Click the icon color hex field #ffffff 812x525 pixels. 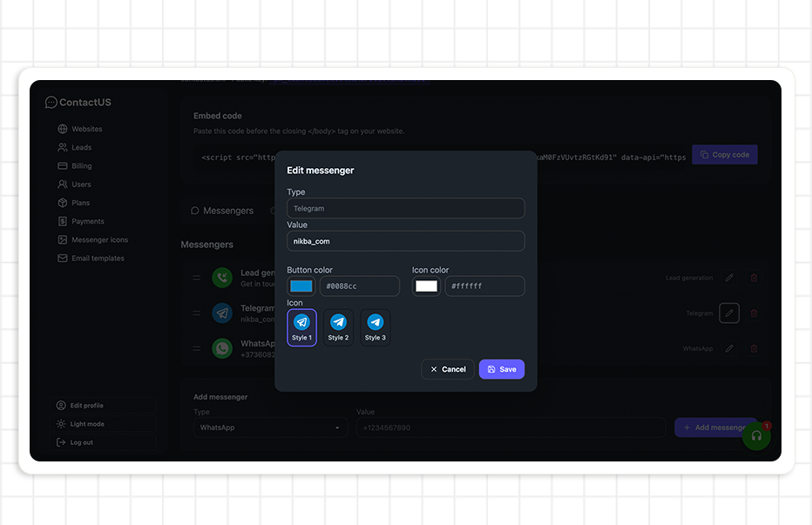(x=484, y=286)
